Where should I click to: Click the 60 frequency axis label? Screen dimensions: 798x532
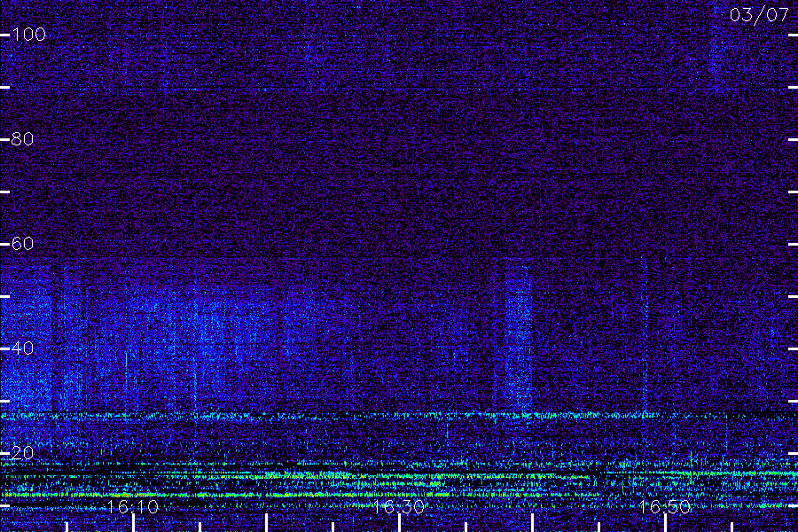pyautogui.click(x=22, y=244)
